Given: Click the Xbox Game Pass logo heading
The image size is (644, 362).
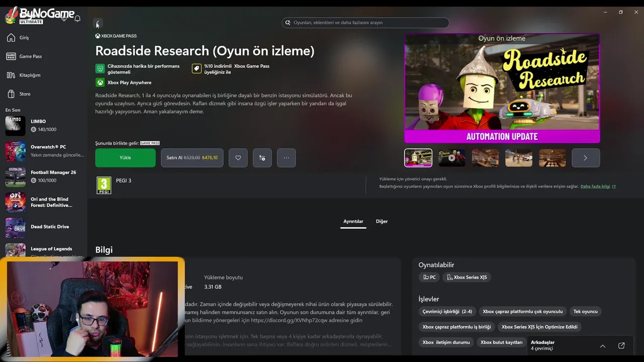Looking at the screenshot, I should [116, 36].
